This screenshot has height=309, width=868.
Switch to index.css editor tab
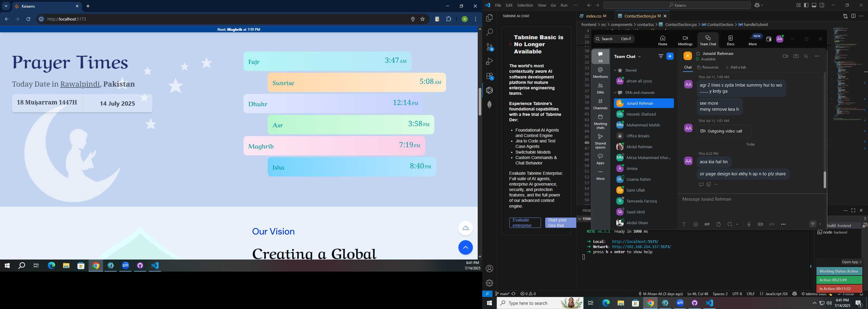pos(593,16)
